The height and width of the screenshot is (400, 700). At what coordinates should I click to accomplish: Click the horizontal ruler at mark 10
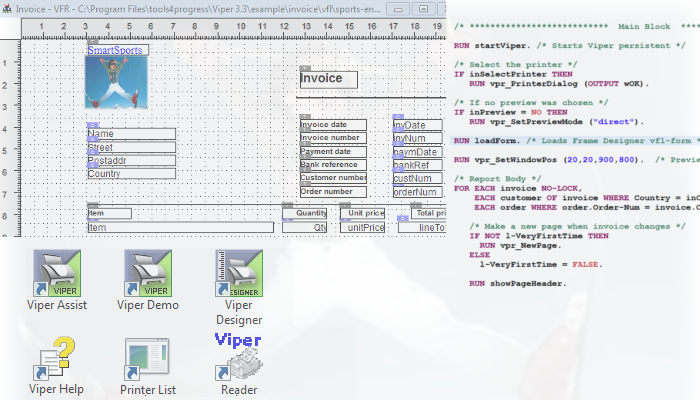pyautogui.click(x=241, y=28)
